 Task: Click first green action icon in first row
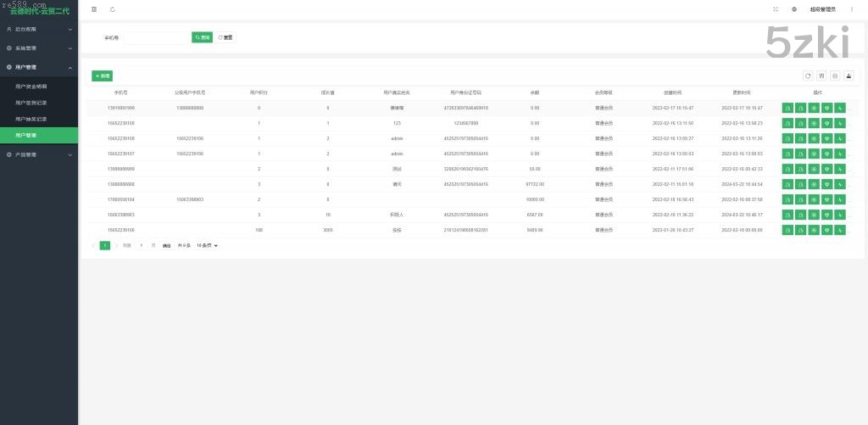coord(787,108)
